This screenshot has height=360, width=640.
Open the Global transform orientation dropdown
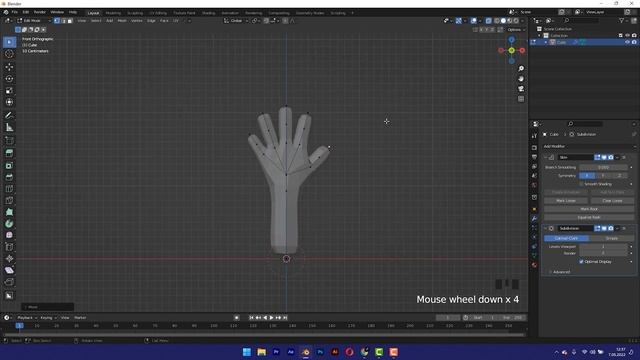[236, 20]
